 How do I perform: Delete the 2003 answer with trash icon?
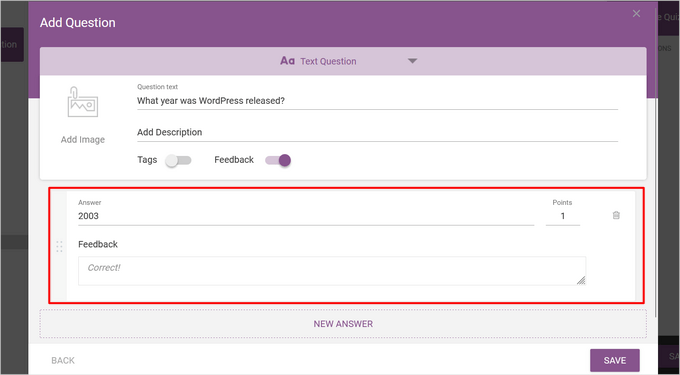616,215
